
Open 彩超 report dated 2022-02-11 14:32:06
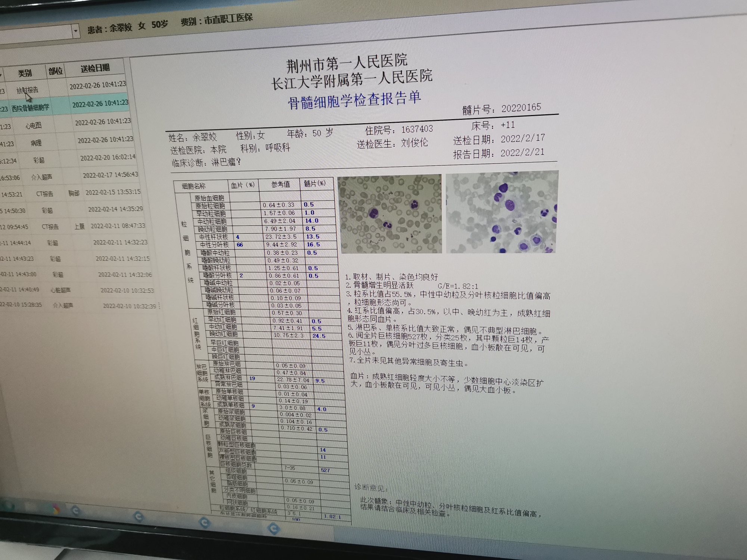point(77,274)
